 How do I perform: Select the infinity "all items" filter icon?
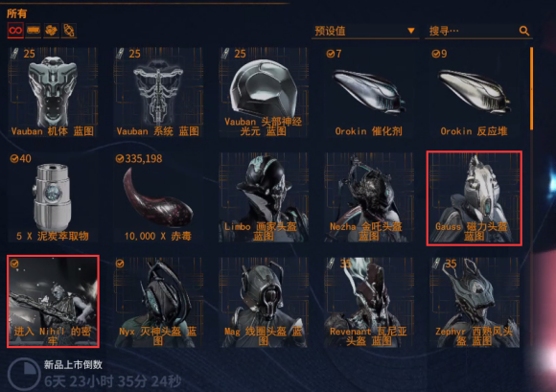(15, 31)
